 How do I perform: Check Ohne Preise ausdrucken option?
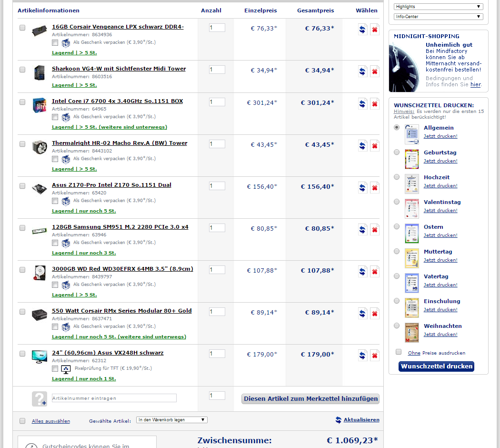click(x=399, y=352)
